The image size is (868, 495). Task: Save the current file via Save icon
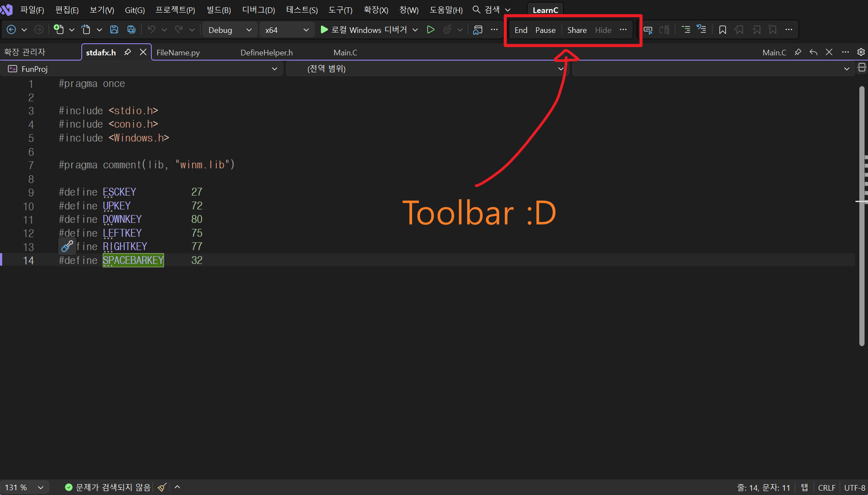(x=114, y=29)
